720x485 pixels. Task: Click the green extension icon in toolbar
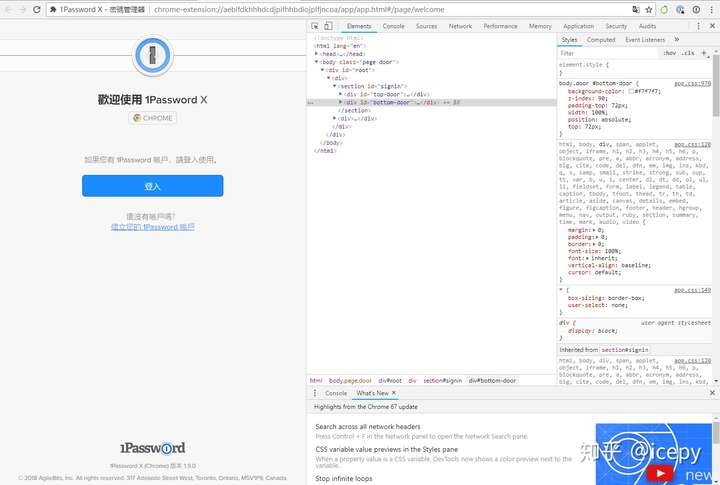point(664,10)
